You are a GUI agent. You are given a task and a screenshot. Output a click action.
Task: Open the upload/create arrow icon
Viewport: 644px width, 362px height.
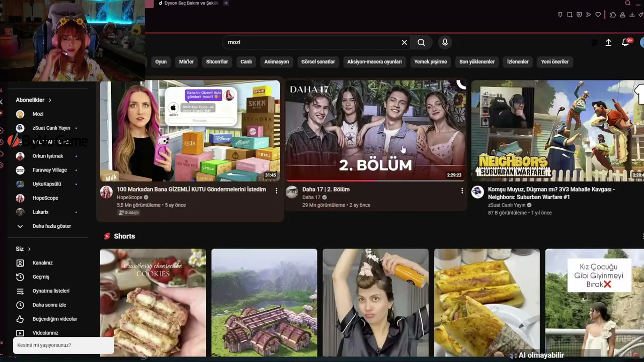click(608, 43)
